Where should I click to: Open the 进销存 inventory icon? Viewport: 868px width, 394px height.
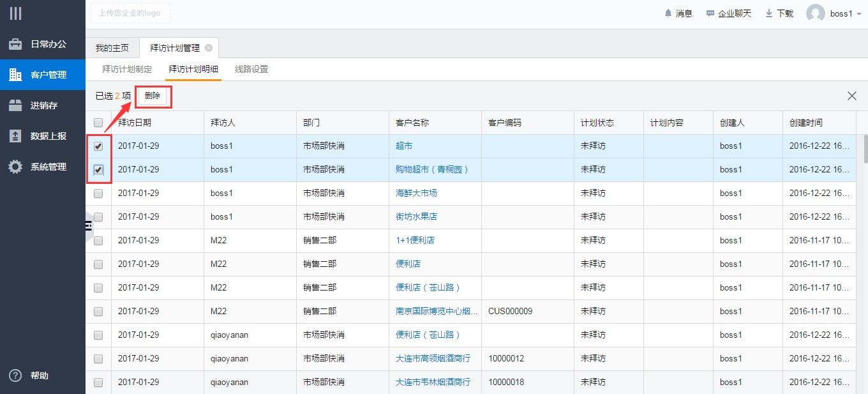(x=15, y=105)
